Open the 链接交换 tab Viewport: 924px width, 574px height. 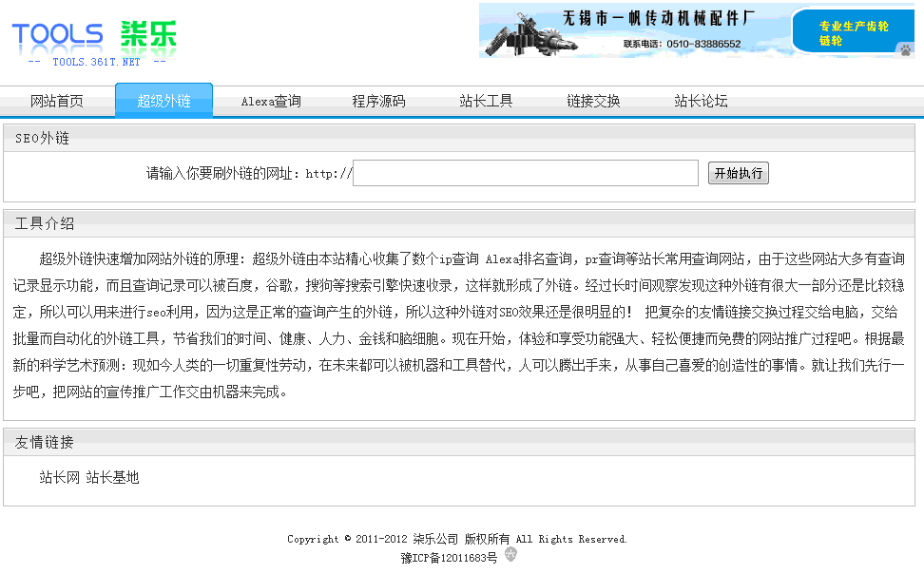(593, 101)
